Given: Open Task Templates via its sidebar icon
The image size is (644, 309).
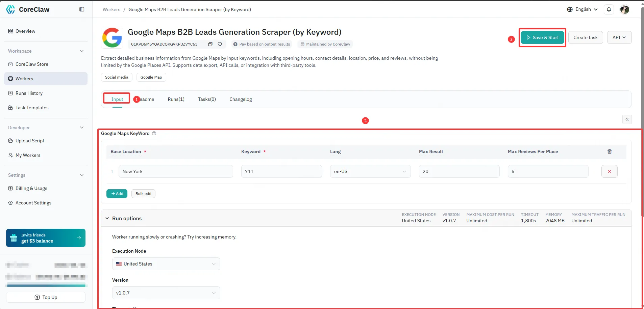Looking at the screenshot, I should click(x=10, y=108).
